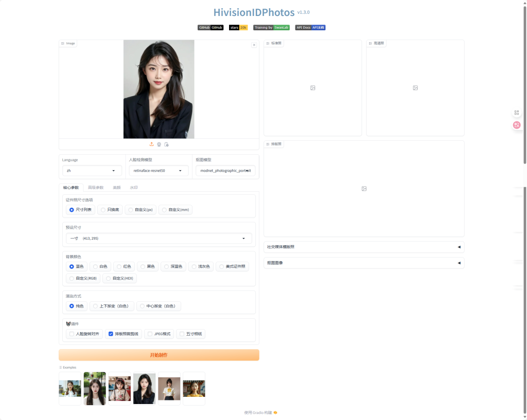Click the upload image icon below the photo
The width and height of the screenshot is (527, 420).
152,144
